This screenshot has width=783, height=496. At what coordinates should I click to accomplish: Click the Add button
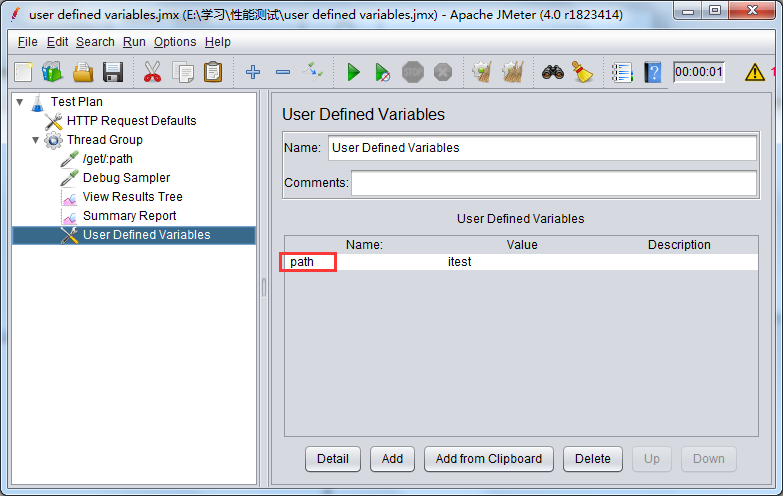click(392, 459)
